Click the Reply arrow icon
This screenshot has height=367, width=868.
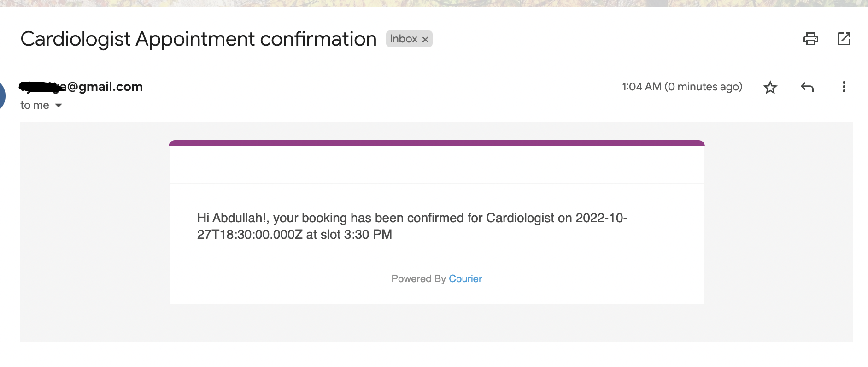(x=807, y=87)
